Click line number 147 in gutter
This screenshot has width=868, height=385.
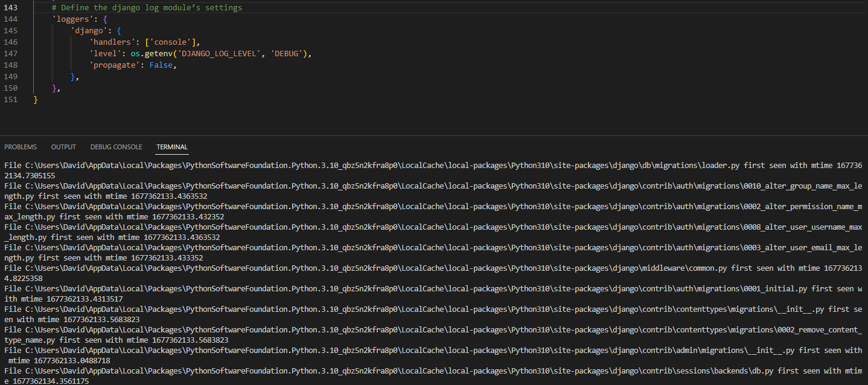[x=11, y=54]
